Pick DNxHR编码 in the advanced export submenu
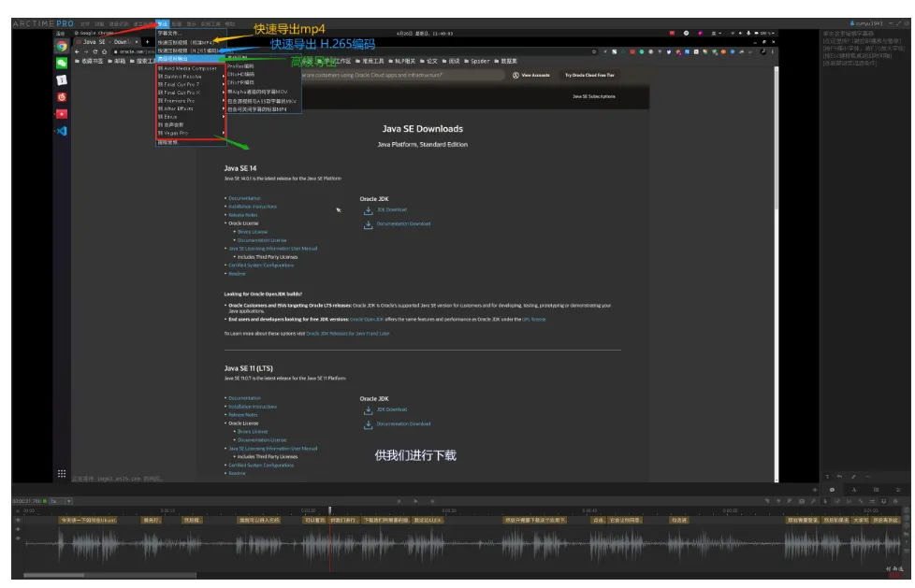 264,82
